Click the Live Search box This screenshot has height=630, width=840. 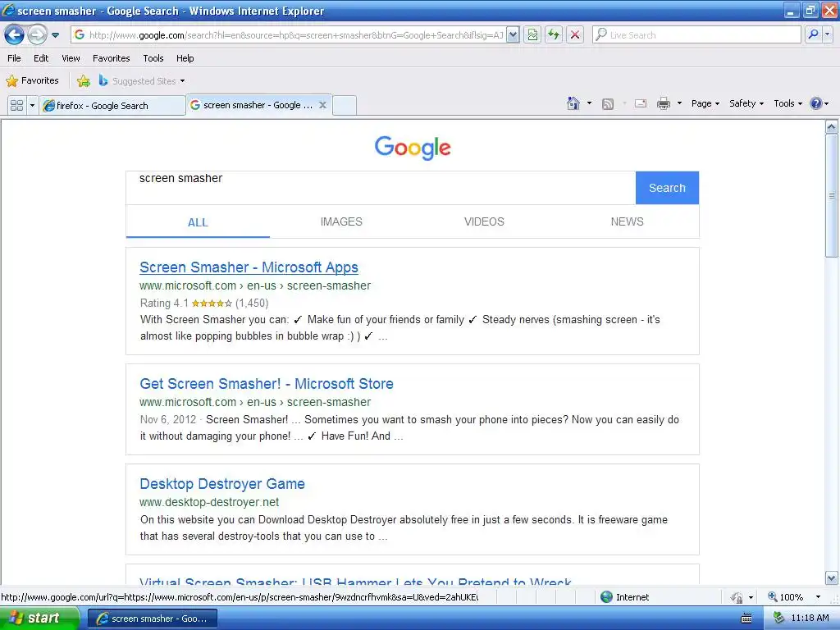[696, 35]
